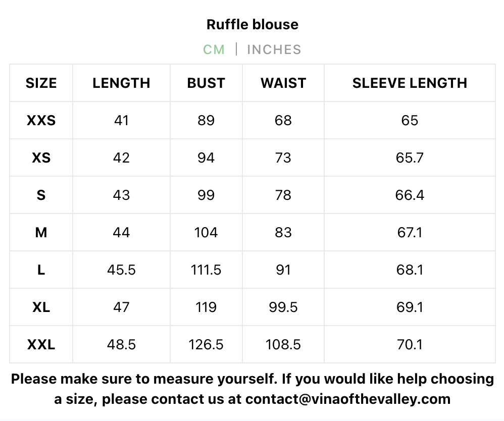The image size is (504, 421).
Task: Click the contact@vinaofthevalley.com email address
Action: pyautogui.click(x=348, y=399)
